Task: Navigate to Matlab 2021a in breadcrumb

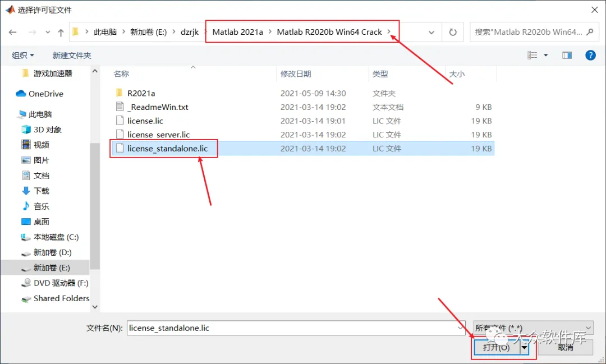Action: click(x=238, y=32)
